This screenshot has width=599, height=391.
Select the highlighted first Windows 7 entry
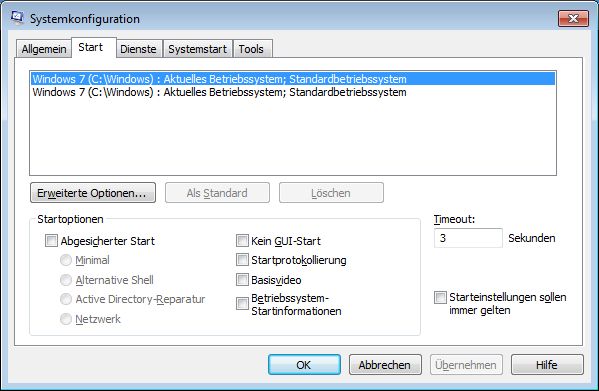pos(292,79)
